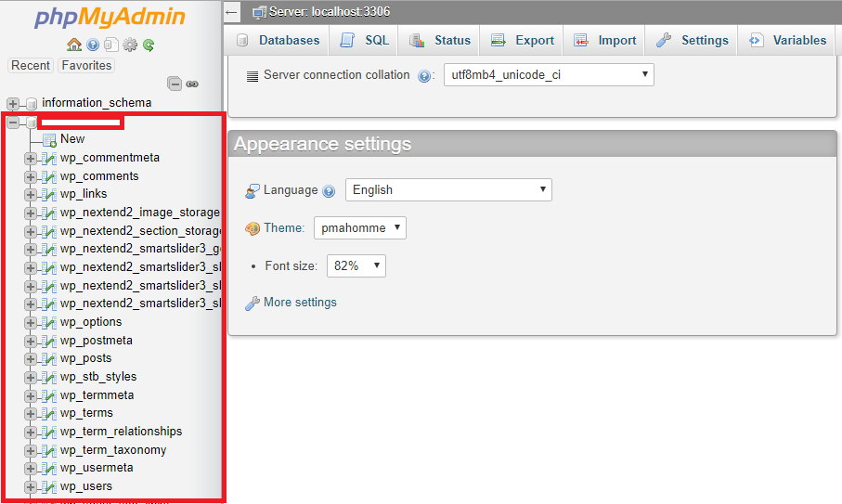Select the information_schema database name
Viewport: 842px width, 504px height.
97,102
